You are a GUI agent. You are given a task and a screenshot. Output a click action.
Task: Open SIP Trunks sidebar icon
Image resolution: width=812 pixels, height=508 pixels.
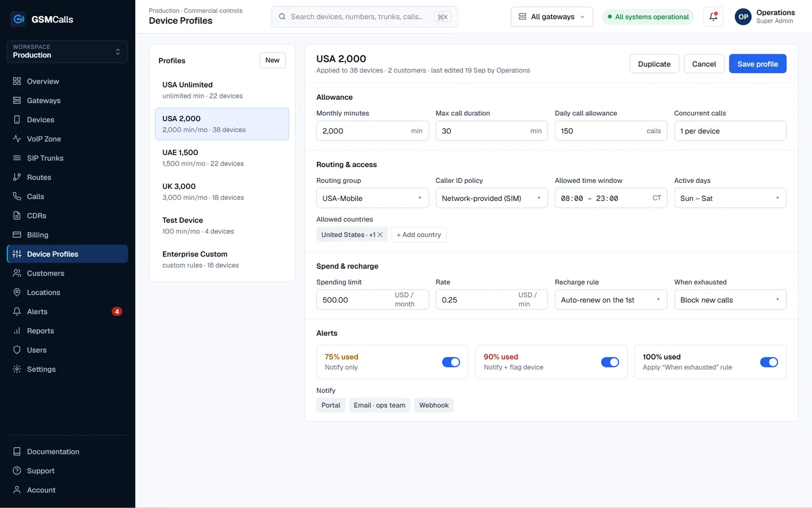[17, 158]
